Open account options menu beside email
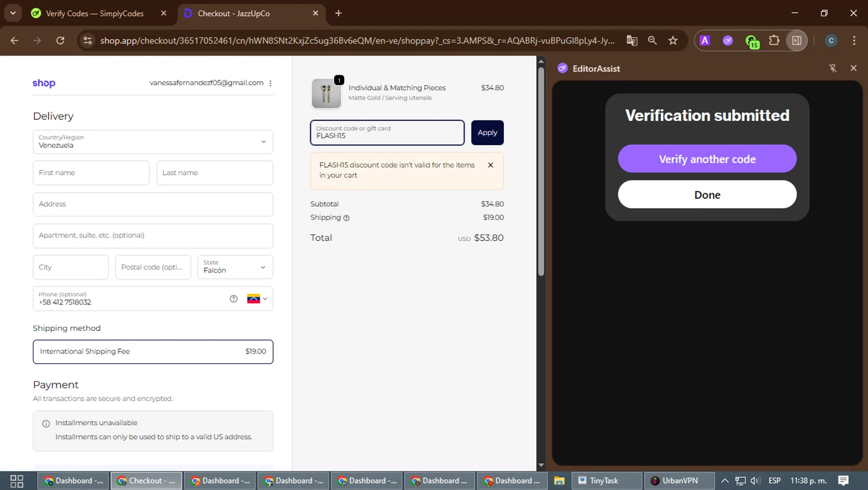The height and width of the screenshot is (490, 868). (x=270, y=83)
